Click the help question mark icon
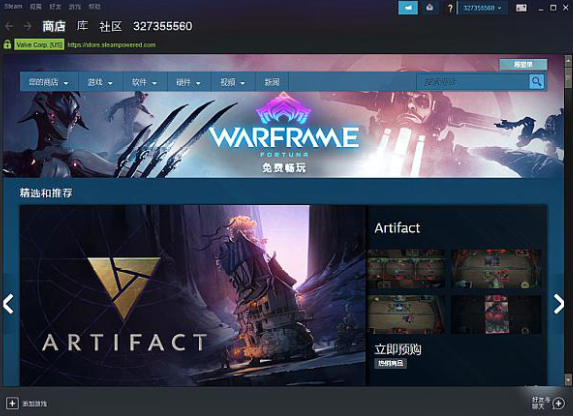The width and height of the screenshot is (573, 416). coord(450,8)
